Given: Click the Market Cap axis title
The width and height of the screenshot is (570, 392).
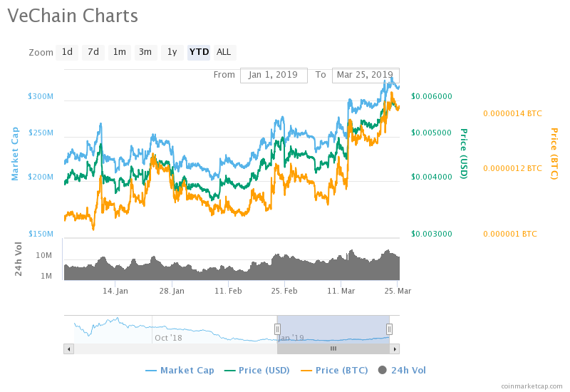Looking at the screenshot, I should pyautogui.click(x=14, y=153).
